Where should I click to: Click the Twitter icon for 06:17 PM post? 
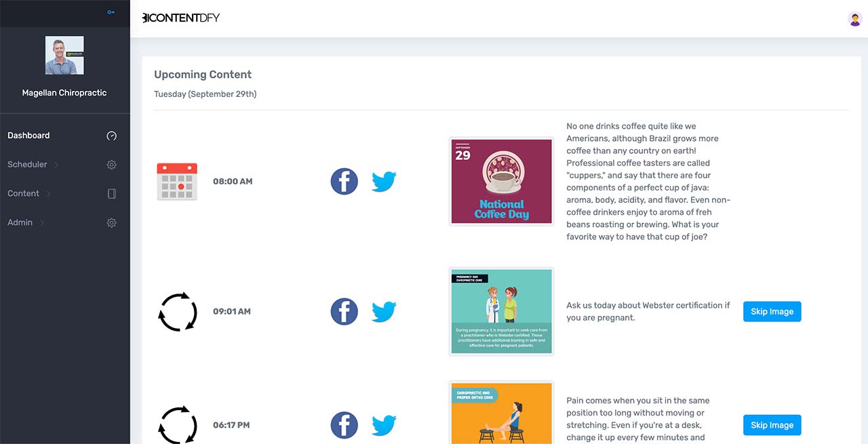click(x=384, y=425)
